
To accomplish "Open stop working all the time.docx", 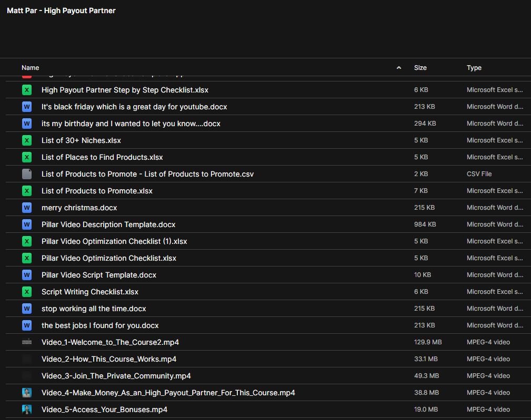I will [94, 309].
